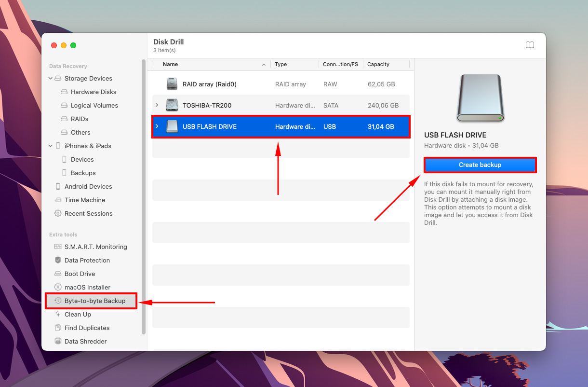
Task: Select the RAID array (Raid0) row name
Action: (x=210, y=84)
